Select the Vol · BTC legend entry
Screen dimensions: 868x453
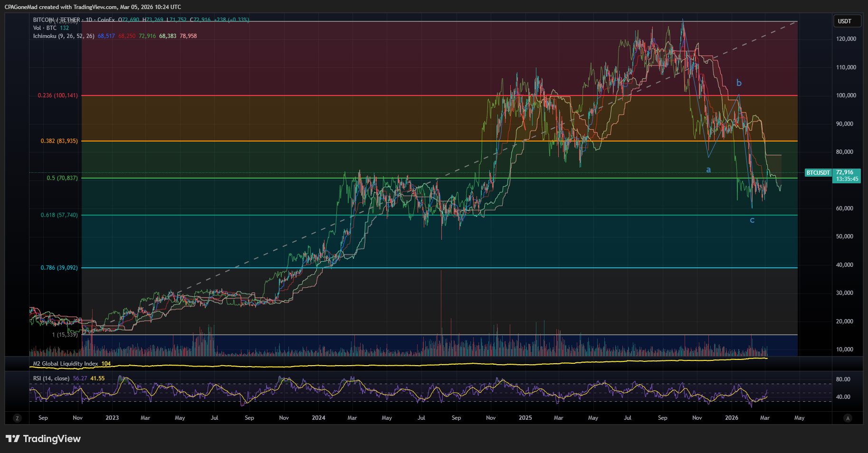44,28
